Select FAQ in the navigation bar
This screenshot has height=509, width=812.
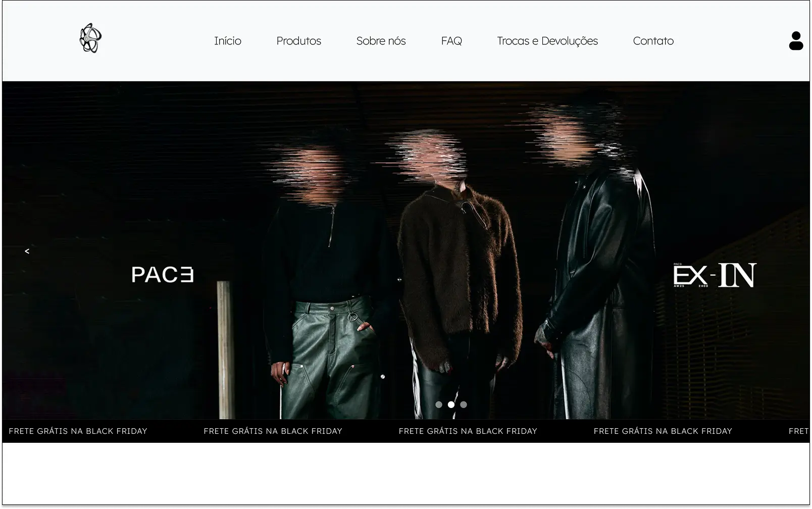coord(451,41)
